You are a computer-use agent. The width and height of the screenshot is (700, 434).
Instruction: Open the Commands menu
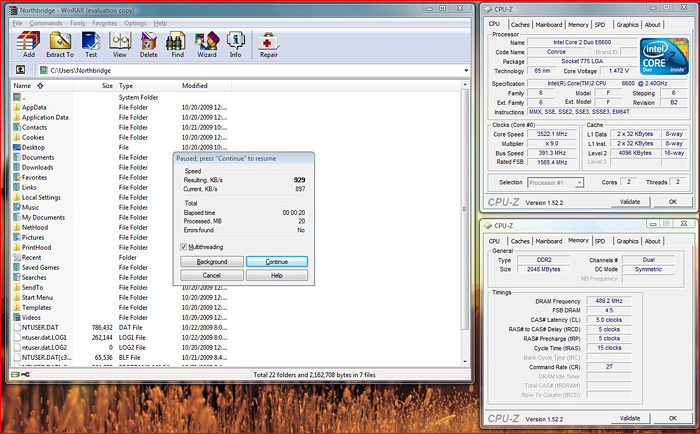click(46, 23)
